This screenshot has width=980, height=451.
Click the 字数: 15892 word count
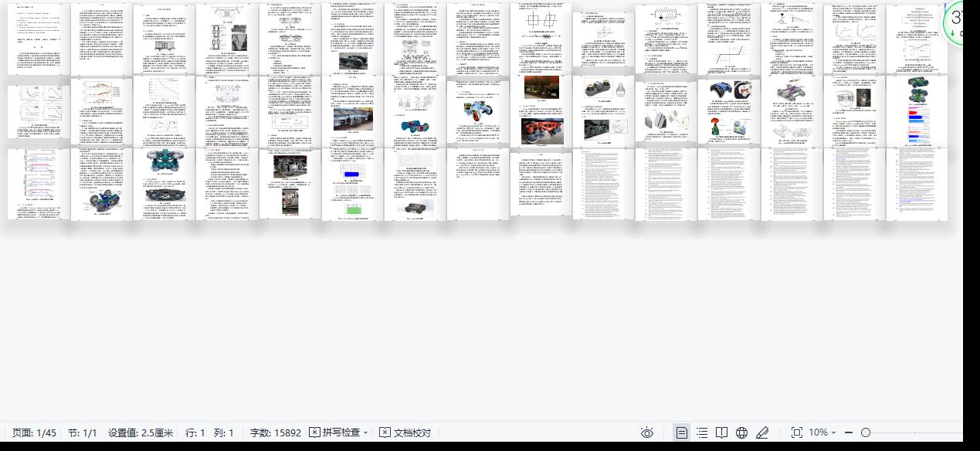275,432
